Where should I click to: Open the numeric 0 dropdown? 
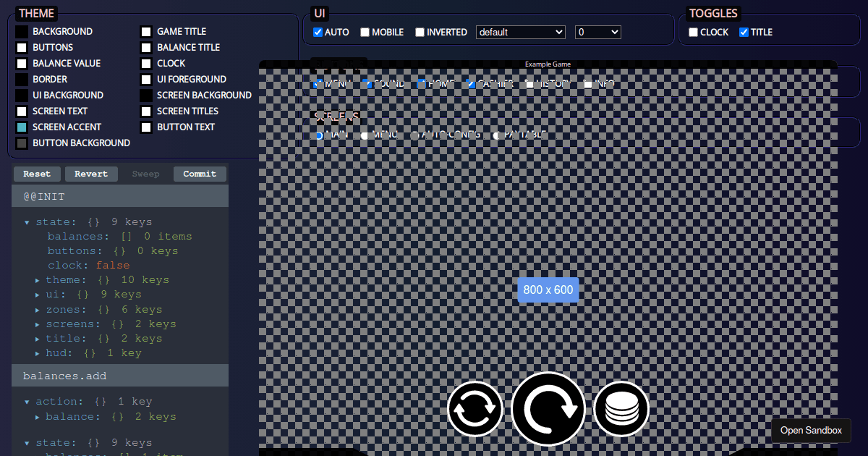(597, 32)
